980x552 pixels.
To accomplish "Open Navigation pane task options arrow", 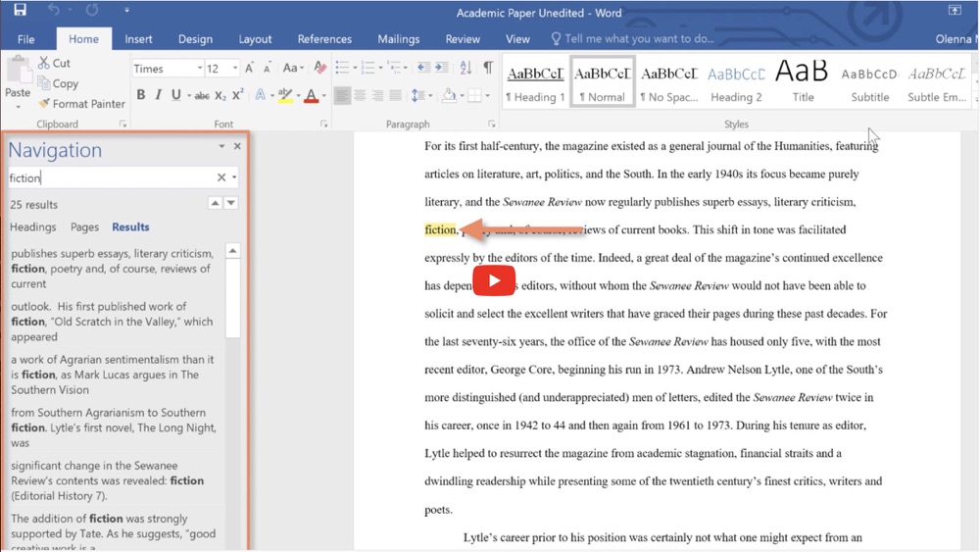I will click(221, 146).
